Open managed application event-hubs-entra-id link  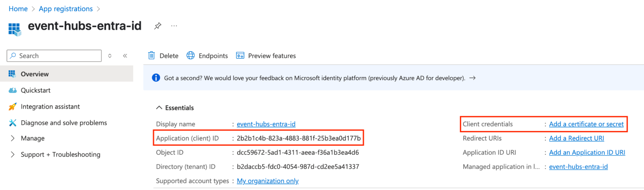pos(578,167)
